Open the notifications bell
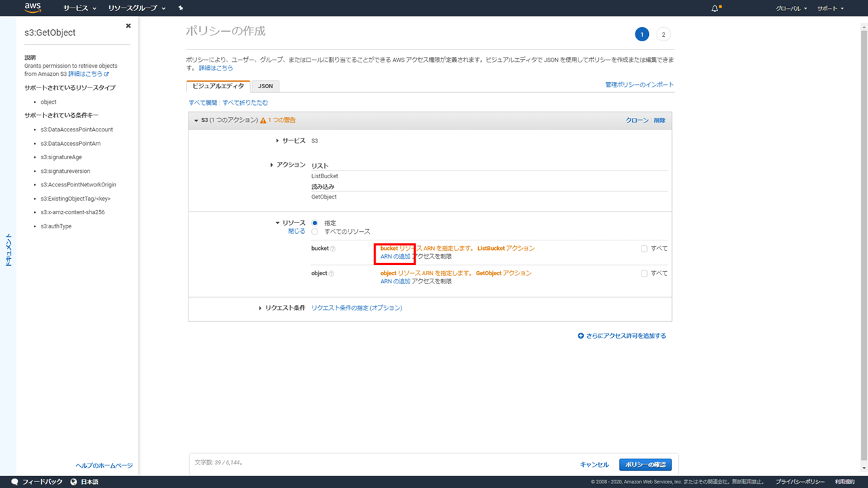Screen dimensions: 868x488 [715, 8]
